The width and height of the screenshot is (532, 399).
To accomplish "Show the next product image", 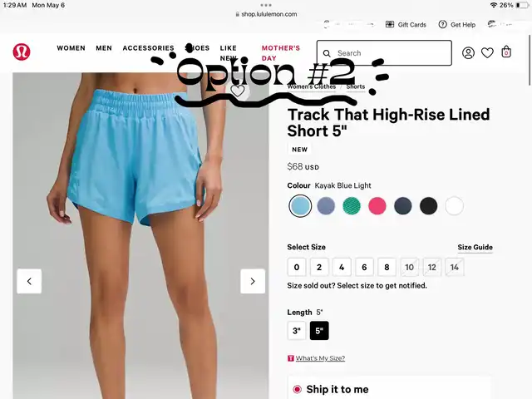I will (x=253, y=281).
